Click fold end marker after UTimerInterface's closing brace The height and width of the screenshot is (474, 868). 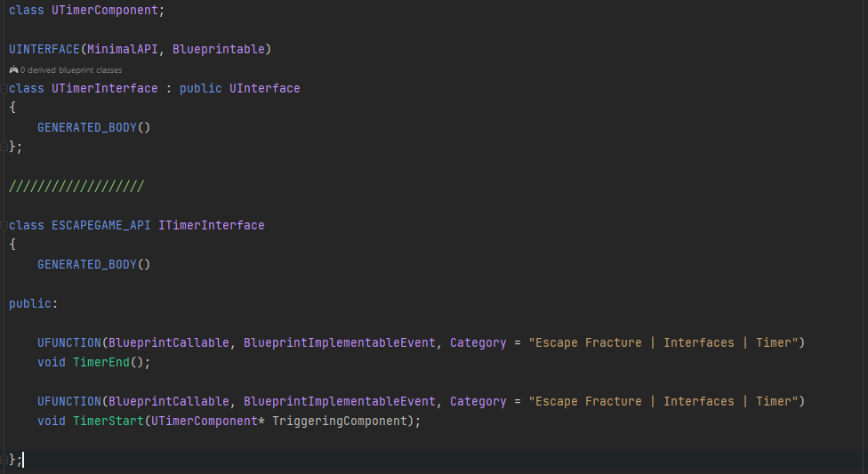pyautogui.click(x=4, y=147)
